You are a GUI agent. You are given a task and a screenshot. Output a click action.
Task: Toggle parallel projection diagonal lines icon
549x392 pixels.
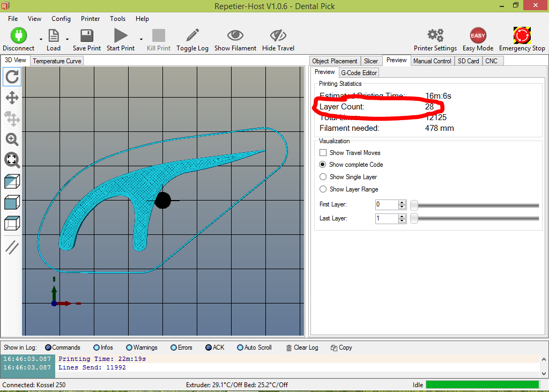click(12, 247)
